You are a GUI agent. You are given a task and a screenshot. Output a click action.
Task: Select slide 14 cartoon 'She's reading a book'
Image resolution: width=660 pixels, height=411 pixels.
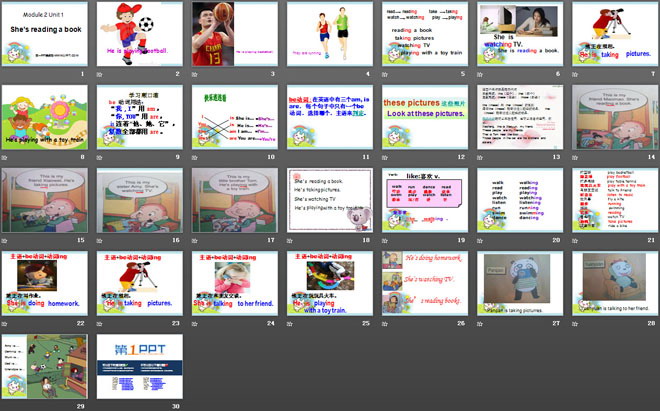[x=615, y=117]
